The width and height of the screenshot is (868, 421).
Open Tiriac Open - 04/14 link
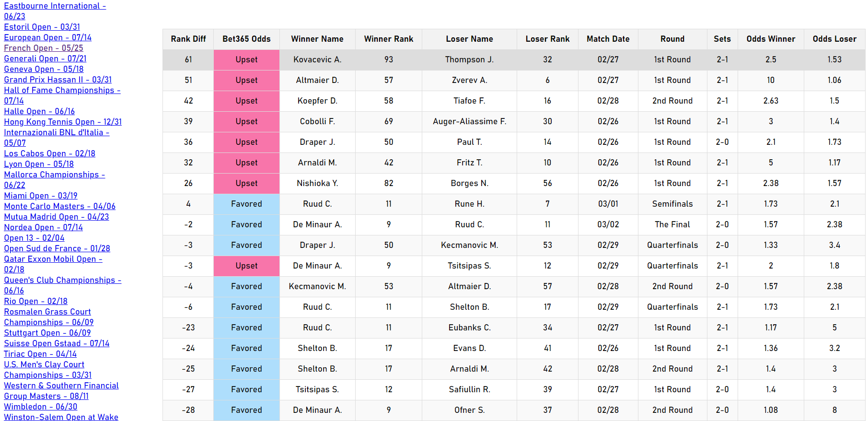(x=40, y=354)
